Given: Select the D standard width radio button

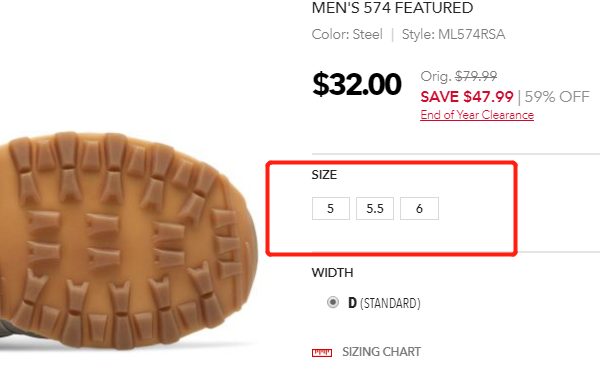Looking at the screenshot, I should point(333,302).
